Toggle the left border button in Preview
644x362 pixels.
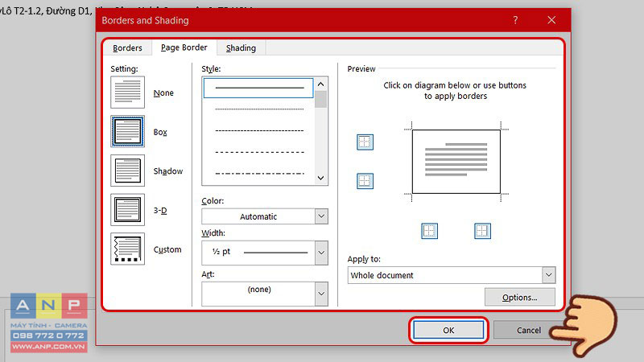click(x=430, y=231)
